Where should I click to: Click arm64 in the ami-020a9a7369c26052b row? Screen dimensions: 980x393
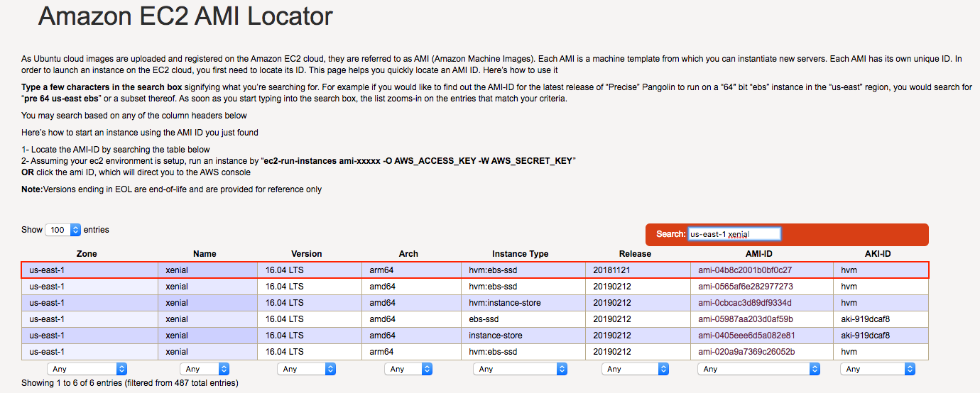412,352
